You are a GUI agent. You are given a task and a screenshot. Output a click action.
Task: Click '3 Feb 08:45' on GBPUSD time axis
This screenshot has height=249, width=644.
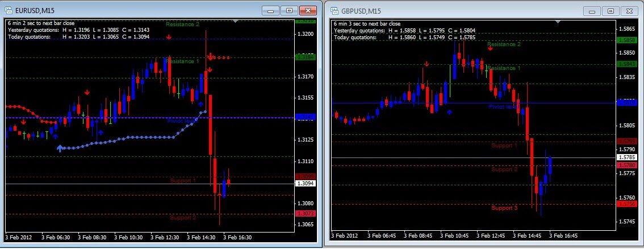point(418,236)
